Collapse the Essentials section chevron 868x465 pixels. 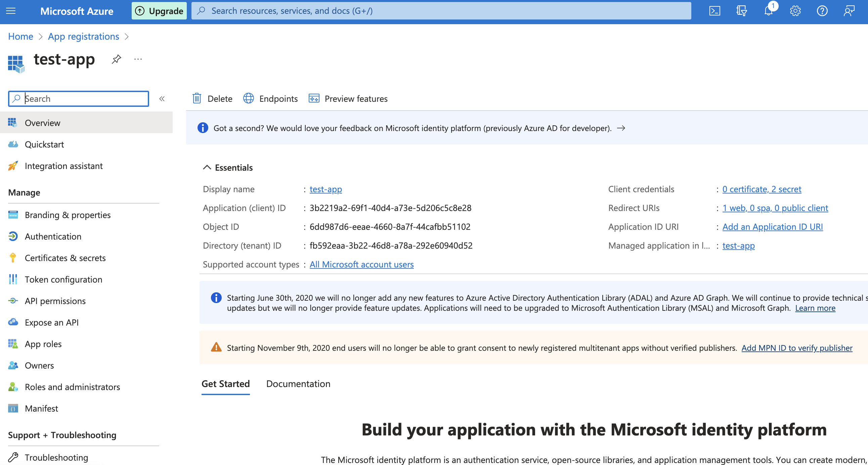pos(207,167)
